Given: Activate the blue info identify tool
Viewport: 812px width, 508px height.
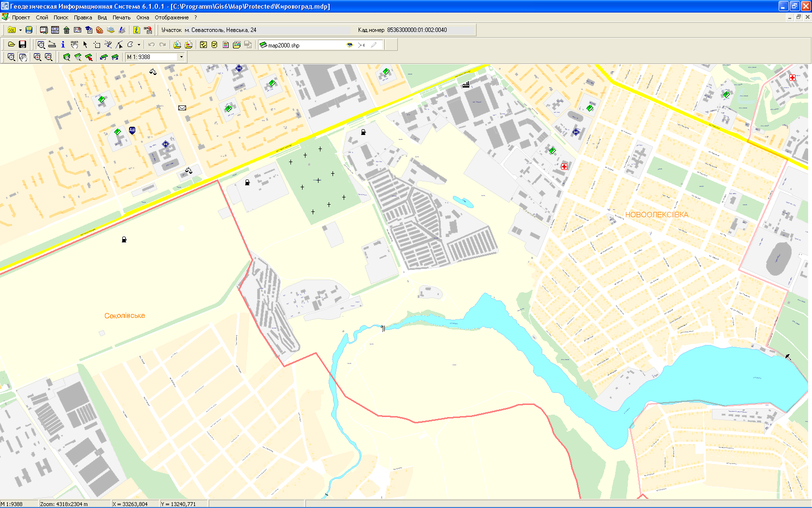Looking at the screenshot, I should (63, 45).
